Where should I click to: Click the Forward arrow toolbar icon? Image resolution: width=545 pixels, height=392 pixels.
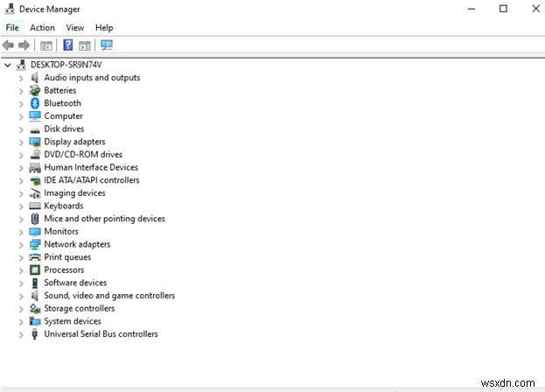coord(24,45)
